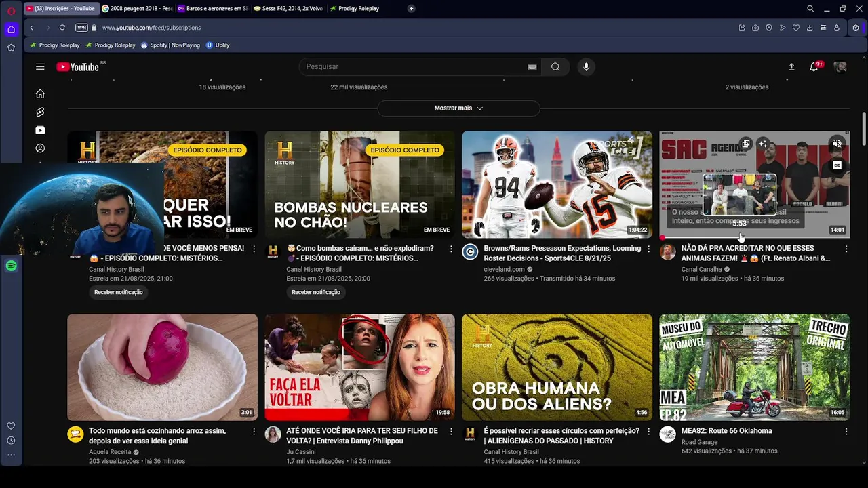Open the preview's overlapping-squares button
Viewport: 868px width, 488px height.
[745, 144]
